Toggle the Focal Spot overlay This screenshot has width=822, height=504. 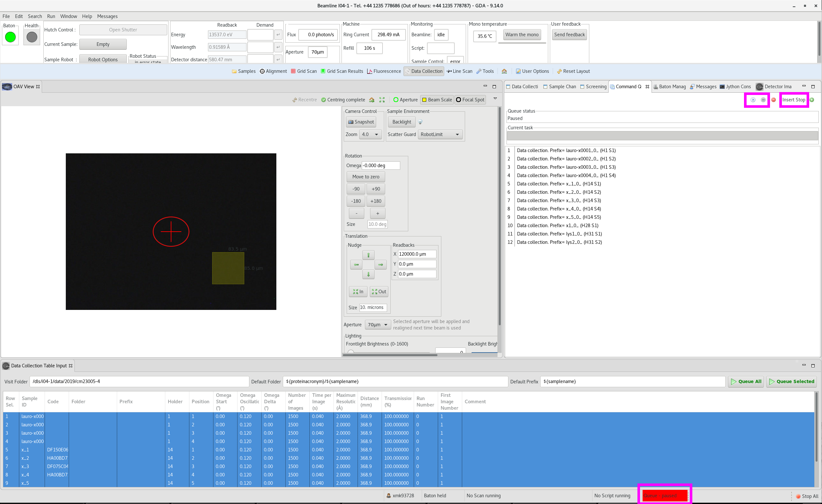470,99
